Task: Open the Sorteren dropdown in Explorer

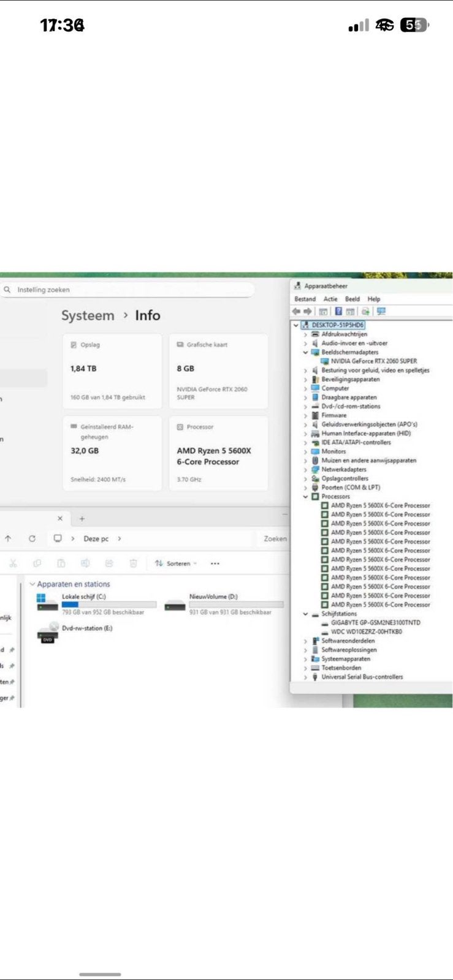Action: click(176, 563)
